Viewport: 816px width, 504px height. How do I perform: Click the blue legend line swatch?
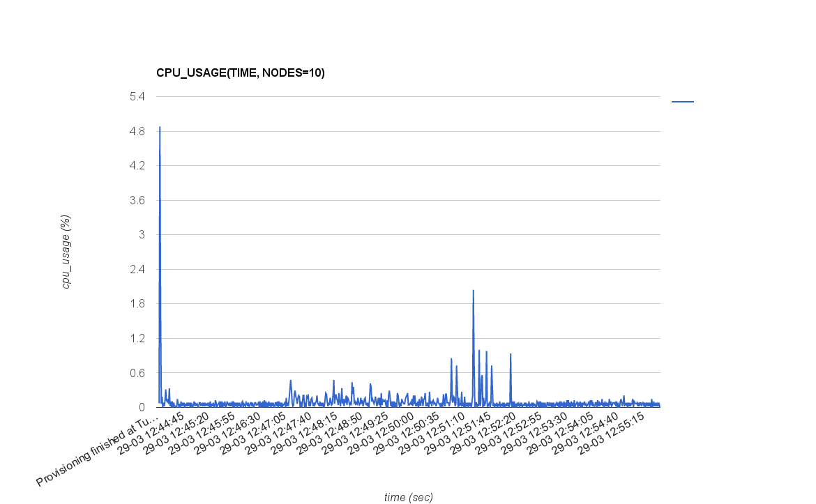tap(682, 102)
